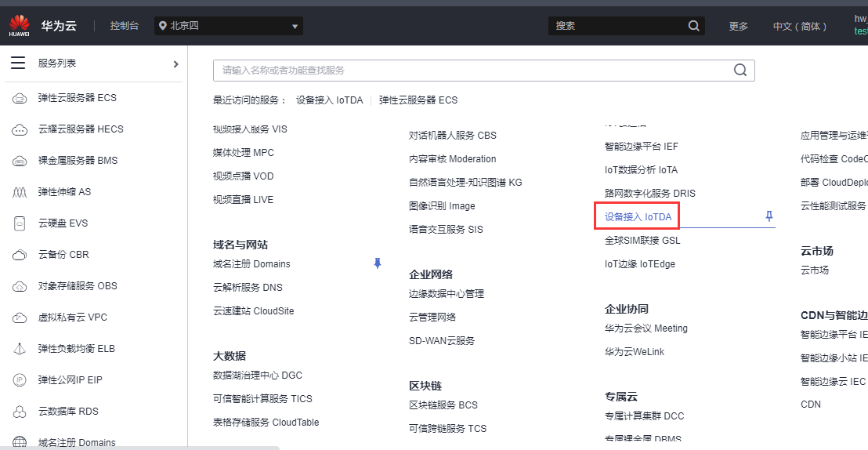The image size is (868, 450).
Task: Open the 更多 menu in top bar
Action: [x=738, y=26]
